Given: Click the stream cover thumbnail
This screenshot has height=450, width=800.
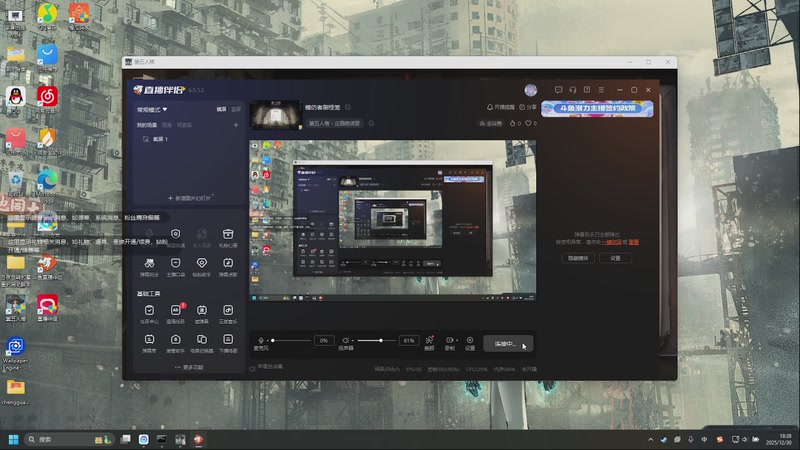Looking at the screenshot, I should pos(276,115).
